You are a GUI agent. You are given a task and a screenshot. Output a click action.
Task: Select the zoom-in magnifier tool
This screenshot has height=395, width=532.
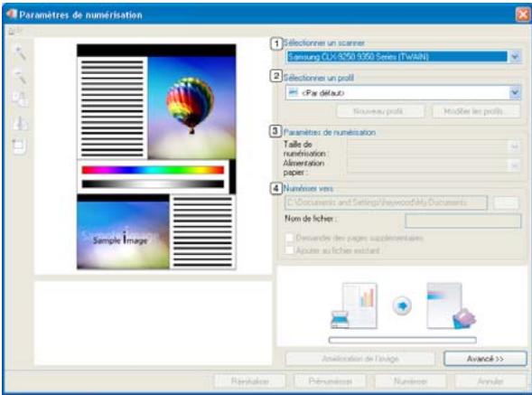tap(20, 53)
